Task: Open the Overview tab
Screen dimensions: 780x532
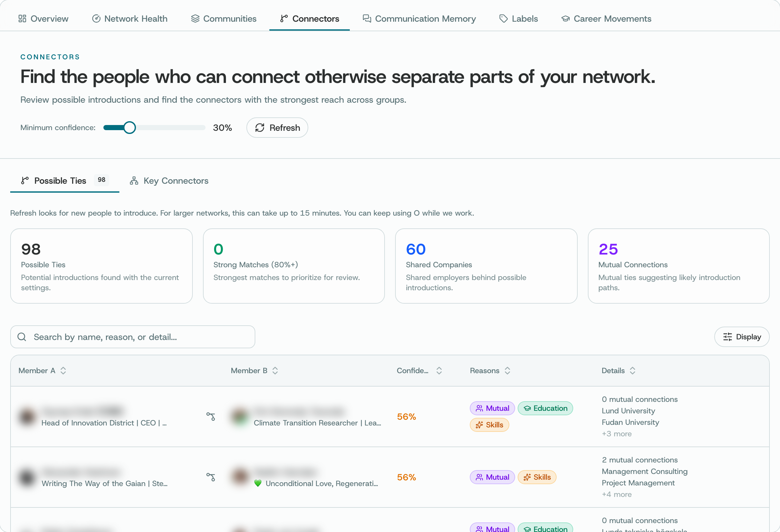Action: point(43,18)
